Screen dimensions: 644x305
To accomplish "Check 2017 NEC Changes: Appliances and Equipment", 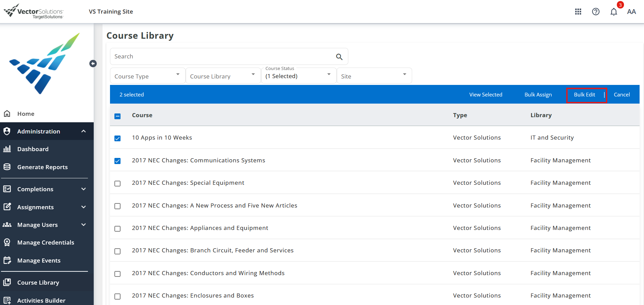I will 117,229.
